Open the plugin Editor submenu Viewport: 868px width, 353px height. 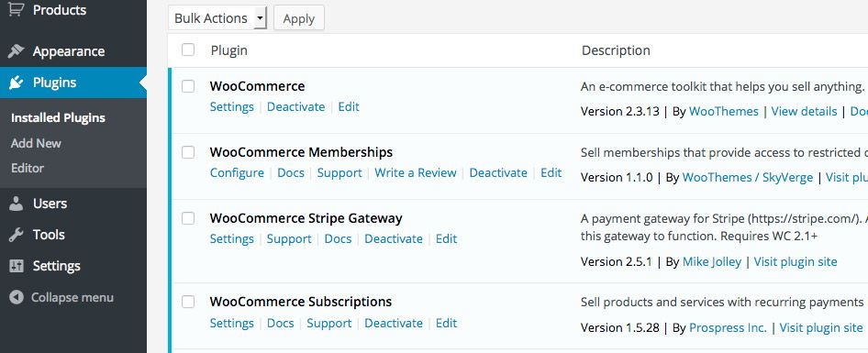(28, 168)
